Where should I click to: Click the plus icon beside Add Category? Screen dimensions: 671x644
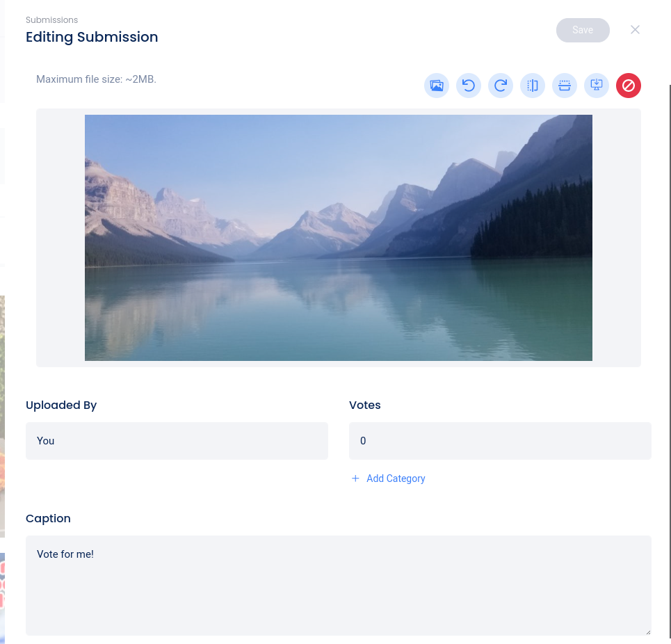tap(355, 478)
